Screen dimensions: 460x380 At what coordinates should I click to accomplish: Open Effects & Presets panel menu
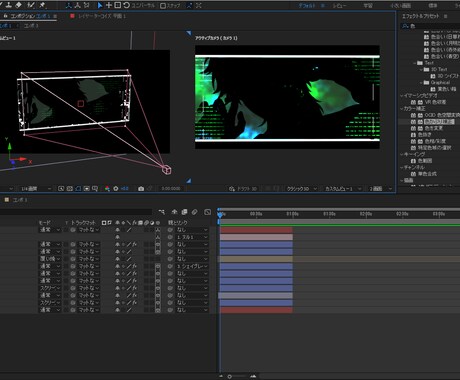(445, 16)
